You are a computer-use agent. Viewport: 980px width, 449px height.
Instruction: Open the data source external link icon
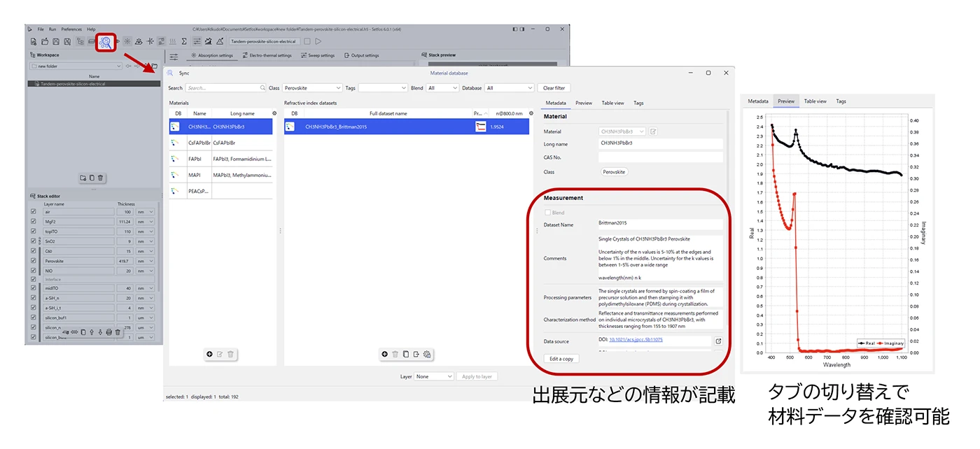coord(718,341)
